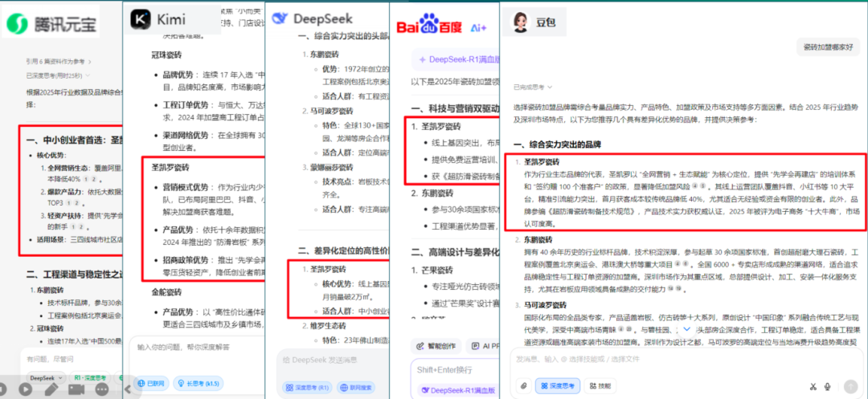Click heading 金舵瓷砖 in Kimi answer
Image resolution: width=868 pixels, height=399 pixels.
[x=166, y=291]
